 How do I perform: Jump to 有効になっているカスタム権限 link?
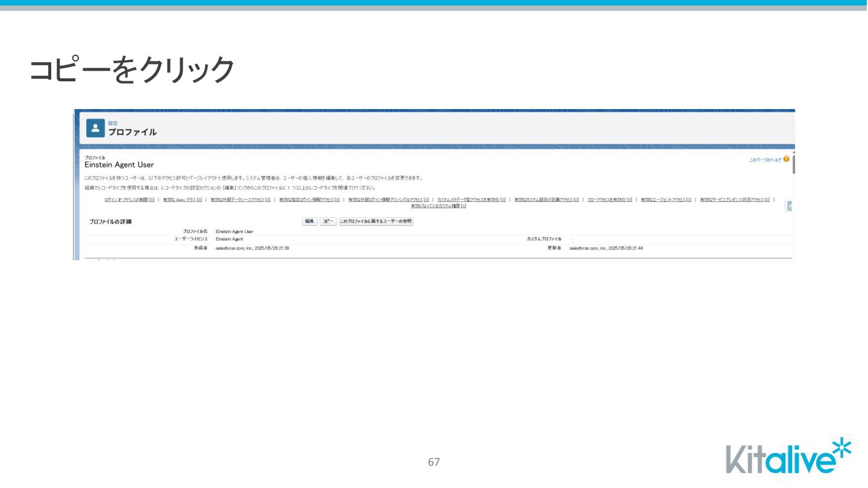(x=438, y=206)
